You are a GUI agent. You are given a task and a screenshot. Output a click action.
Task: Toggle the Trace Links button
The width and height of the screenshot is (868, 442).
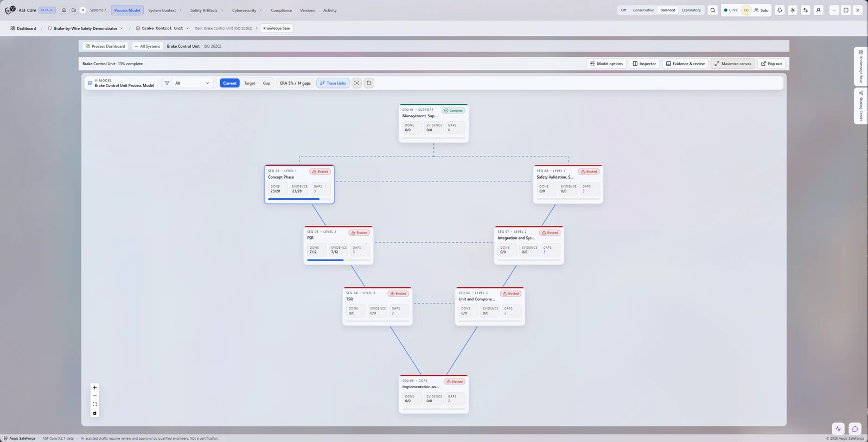[333, 83]
